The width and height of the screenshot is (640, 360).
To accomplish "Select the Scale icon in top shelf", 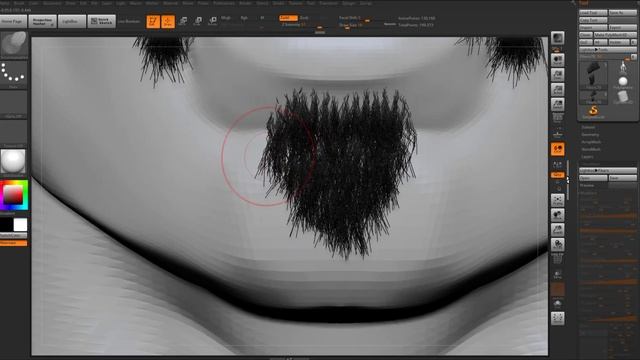I will coord(198,21).
